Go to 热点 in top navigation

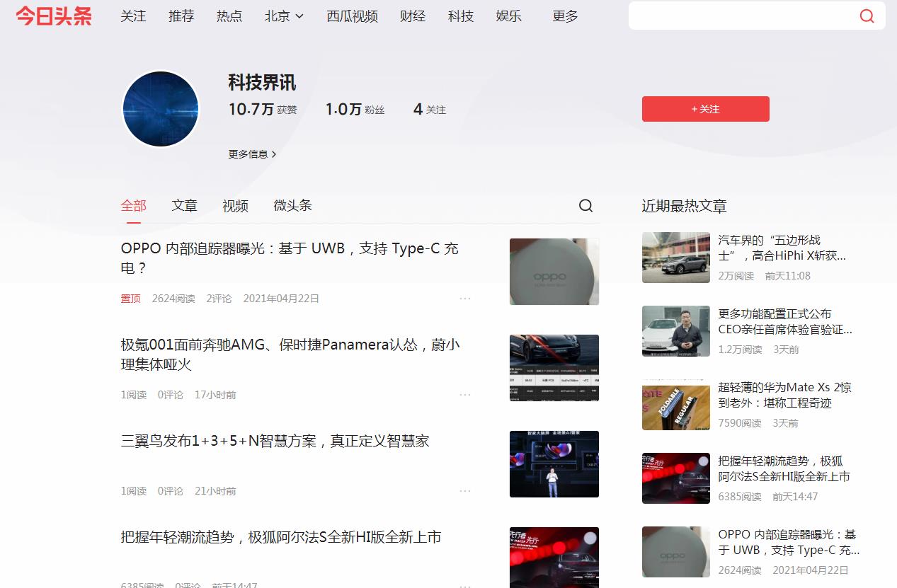click(x=229, y=16)
